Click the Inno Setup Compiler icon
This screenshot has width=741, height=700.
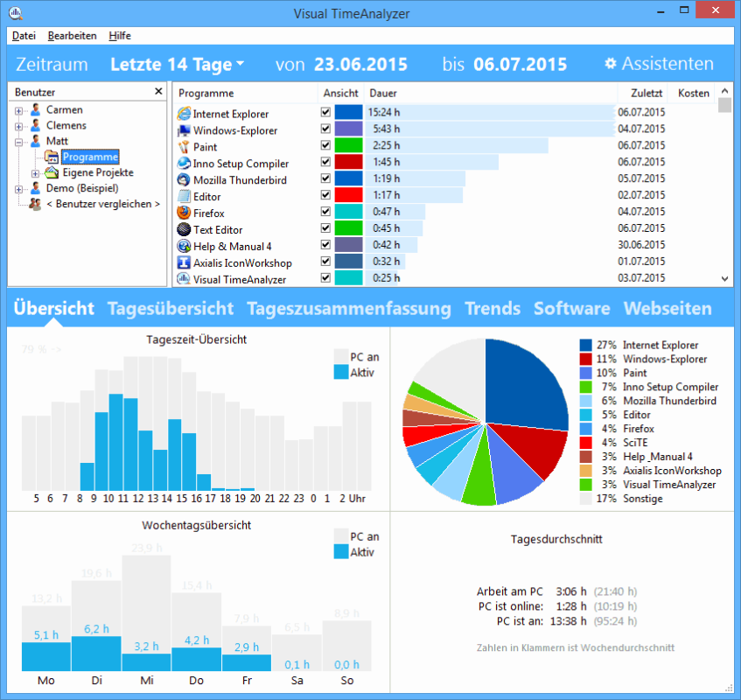[x=184, y=163]
